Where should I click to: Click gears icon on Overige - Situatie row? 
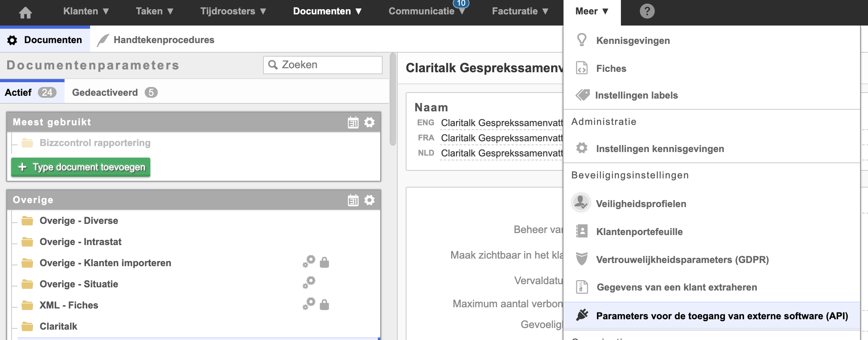pyautogui.click(x=309, y=283)
